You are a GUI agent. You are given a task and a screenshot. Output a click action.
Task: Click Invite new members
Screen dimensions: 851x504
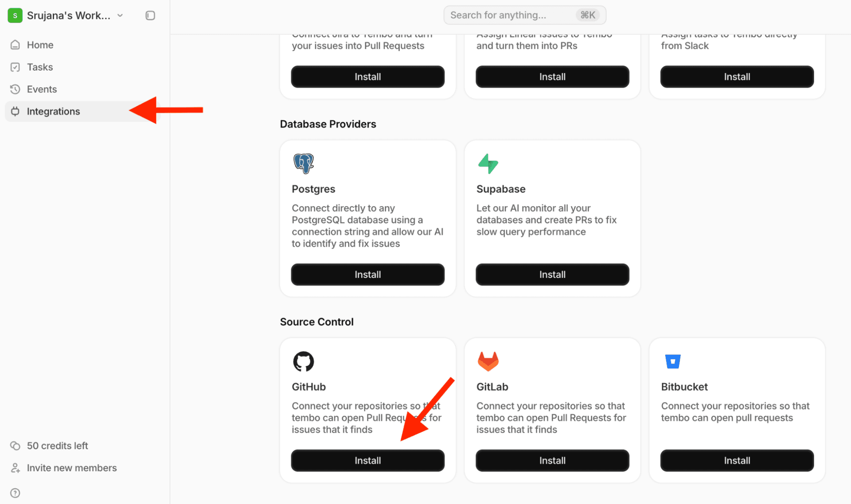tap(71, 468)
